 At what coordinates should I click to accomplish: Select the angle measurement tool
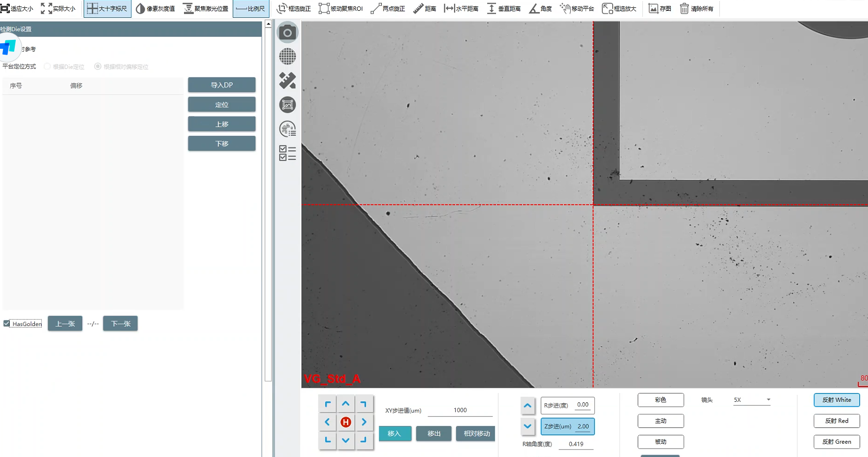[540, 8]
